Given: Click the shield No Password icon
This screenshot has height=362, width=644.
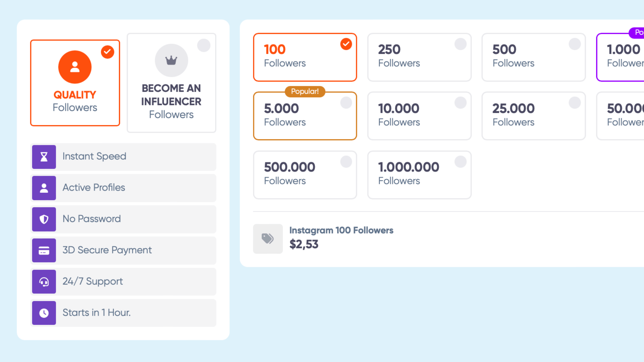Looking at the screenshot, I should (44, 219).
